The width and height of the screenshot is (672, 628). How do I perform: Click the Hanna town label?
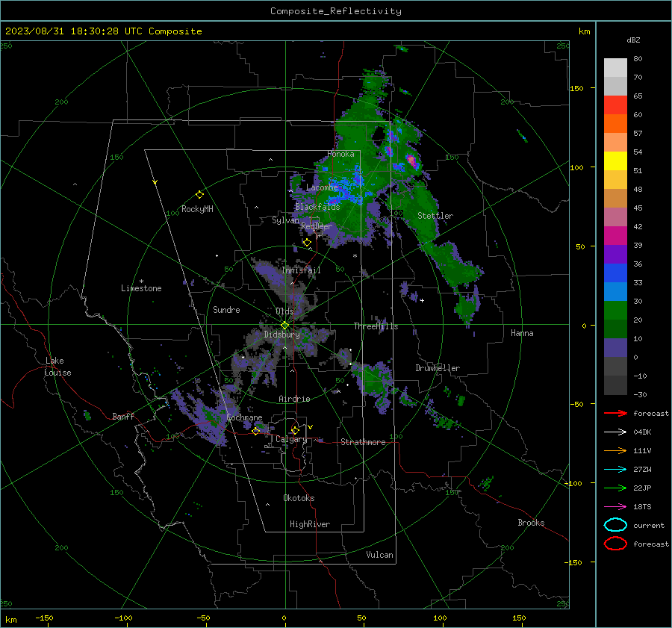(522, 333)
